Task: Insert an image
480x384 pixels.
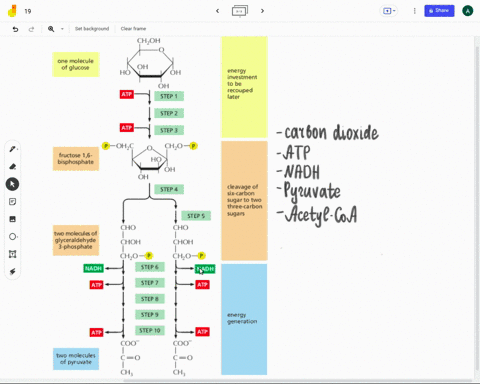Action: pyautogui.click(x=13, y=219)
